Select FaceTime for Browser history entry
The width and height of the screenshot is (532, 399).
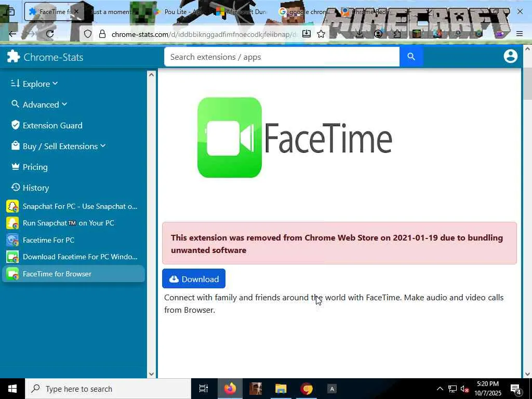click(x=73, y=274)
